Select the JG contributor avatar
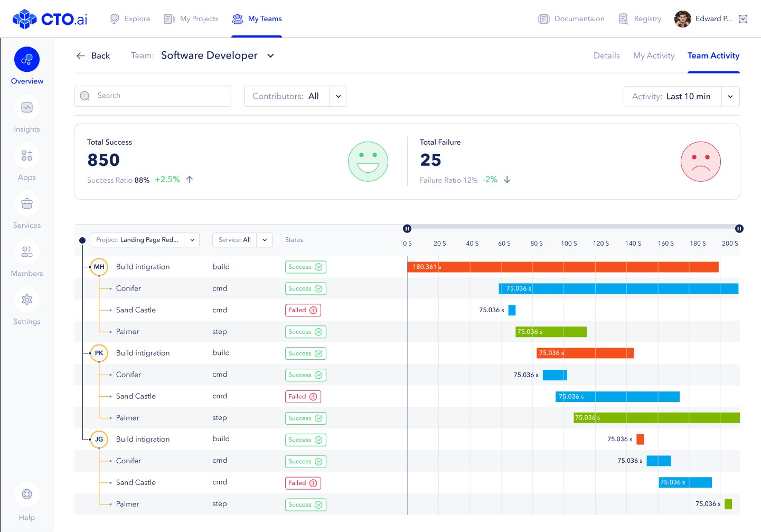 click(99, 439)
